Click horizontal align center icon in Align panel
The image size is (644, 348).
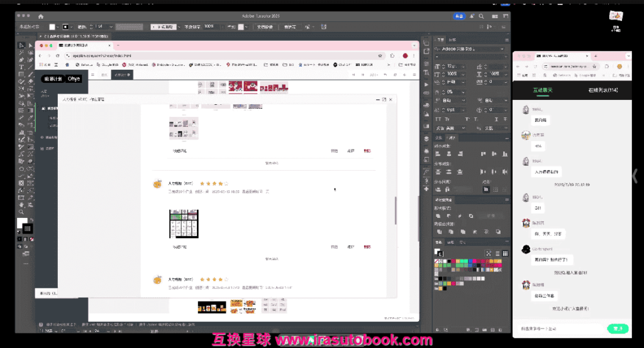click(449, 154)
